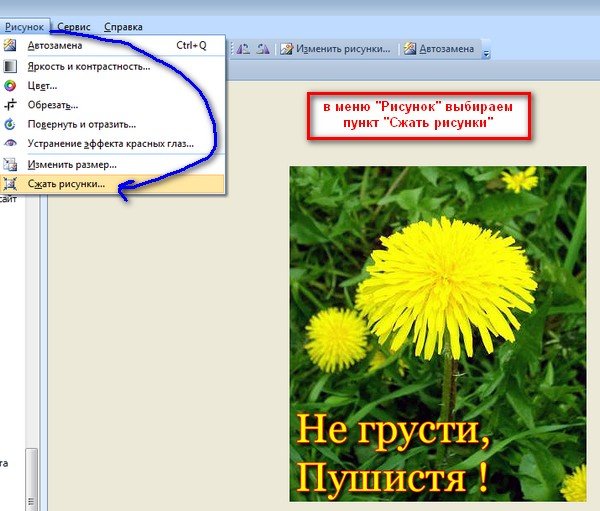600x511 pixels.
Task: Click the compress pictures icon
Action: coord(10,184)
